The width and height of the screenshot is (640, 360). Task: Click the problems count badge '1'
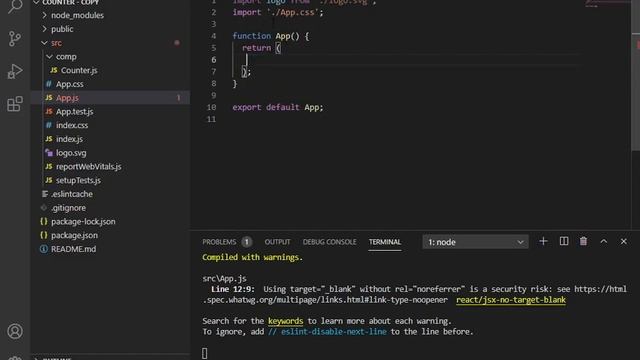click(247, 242)
